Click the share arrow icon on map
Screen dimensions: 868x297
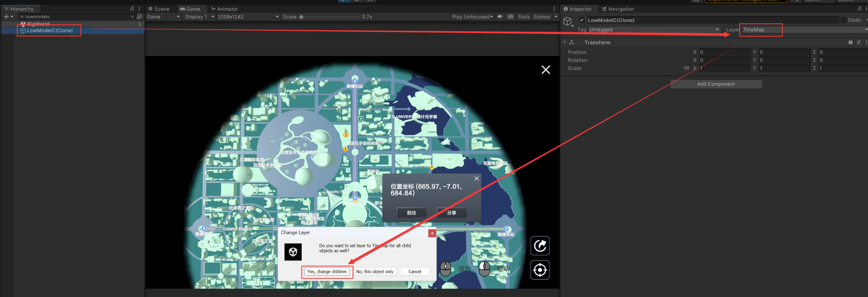(540, 246)
